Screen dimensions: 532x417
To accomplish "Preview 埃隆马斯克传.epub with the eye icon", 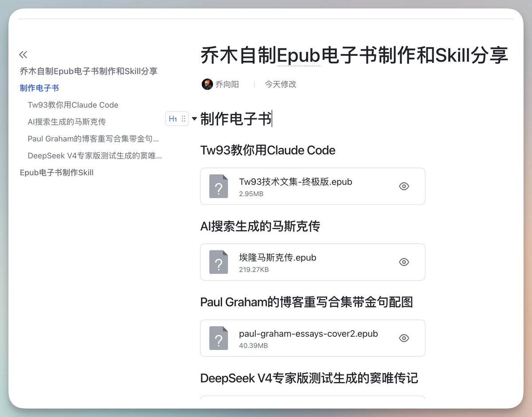I will (404, 262).
